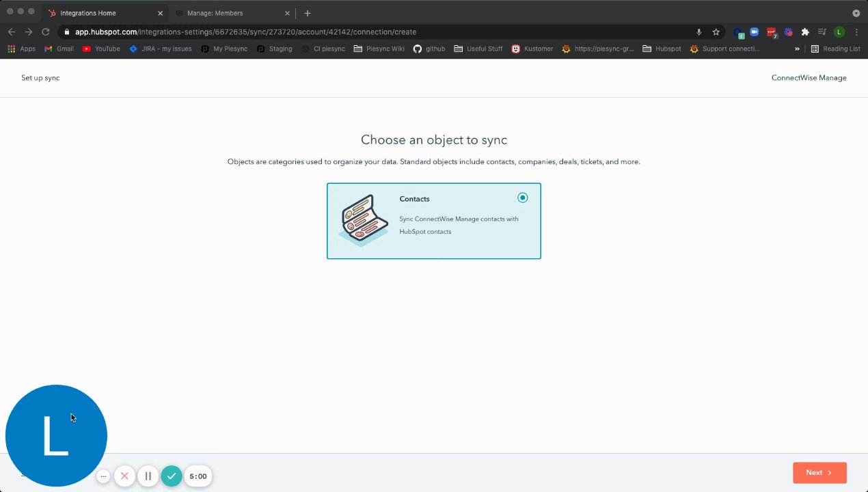This screenshot has height=492, width=868.
Task: Open the blue starburst extension icon
Action: (x=788, y=31)
